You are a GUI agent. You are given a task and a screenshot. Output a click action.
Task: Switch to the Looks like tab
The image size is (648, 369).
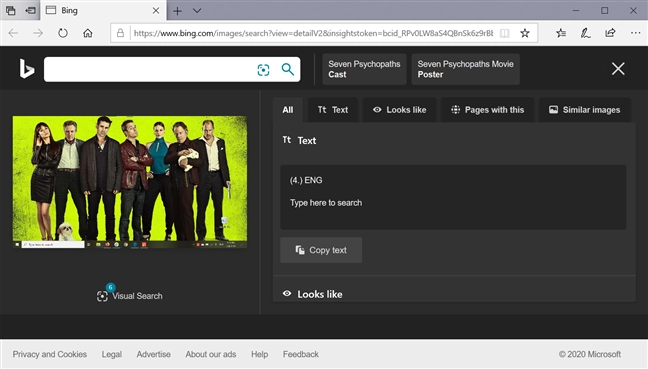coord(399,110)
